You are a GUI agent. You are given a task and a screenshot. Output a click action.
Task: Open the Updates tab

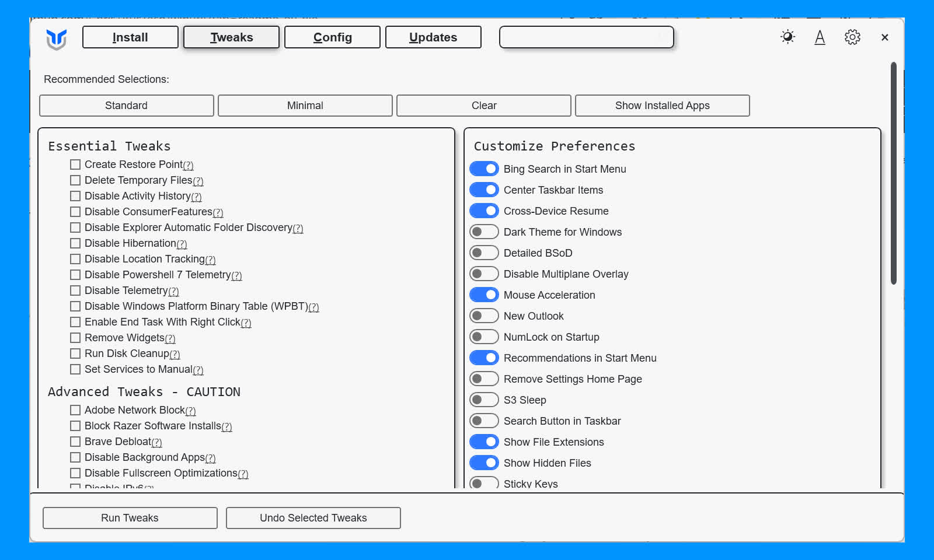click(433, 37)
